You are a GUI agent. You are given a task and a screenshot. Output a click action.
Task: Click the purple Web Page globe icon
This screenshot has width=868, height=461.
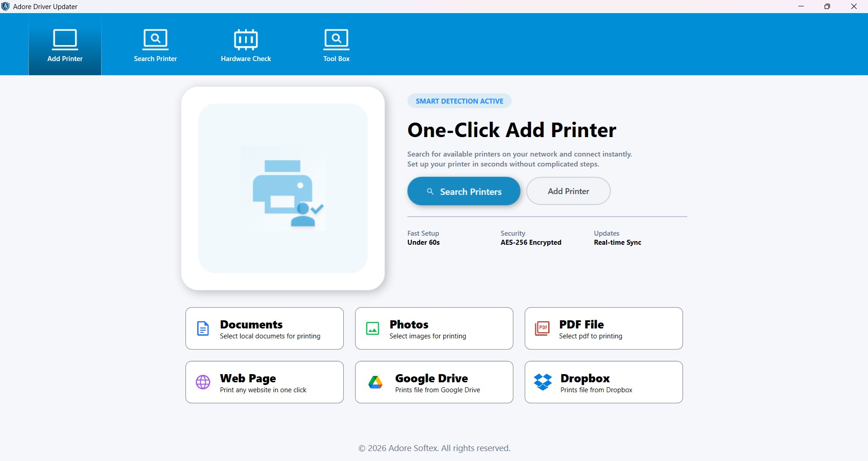(x=203, y=382)
